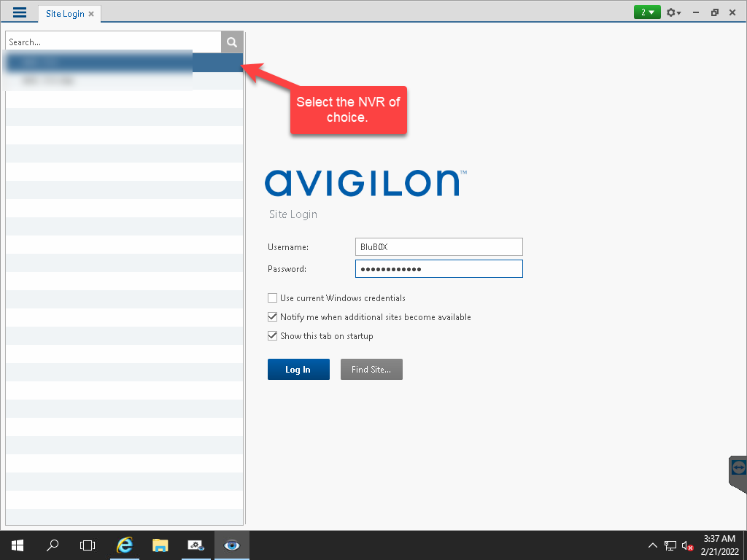Close the Site Login tab
This screenshot has width=747, height=560.
(91, 14)
